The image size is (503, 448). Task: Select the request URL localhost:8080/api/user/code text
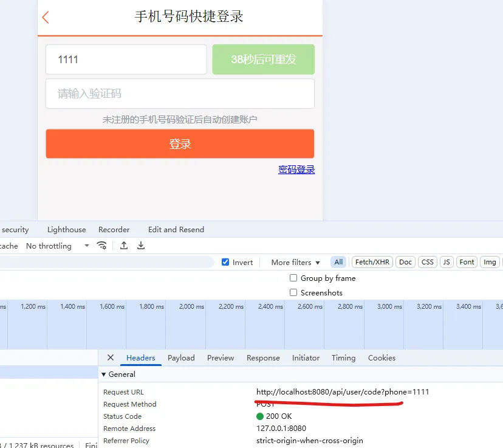tap(343, 392)
